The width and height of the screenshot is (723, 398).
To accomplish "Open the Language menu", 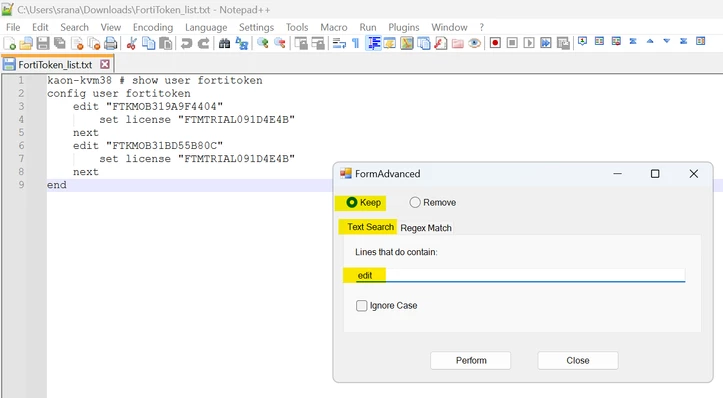I will point(206,27).
